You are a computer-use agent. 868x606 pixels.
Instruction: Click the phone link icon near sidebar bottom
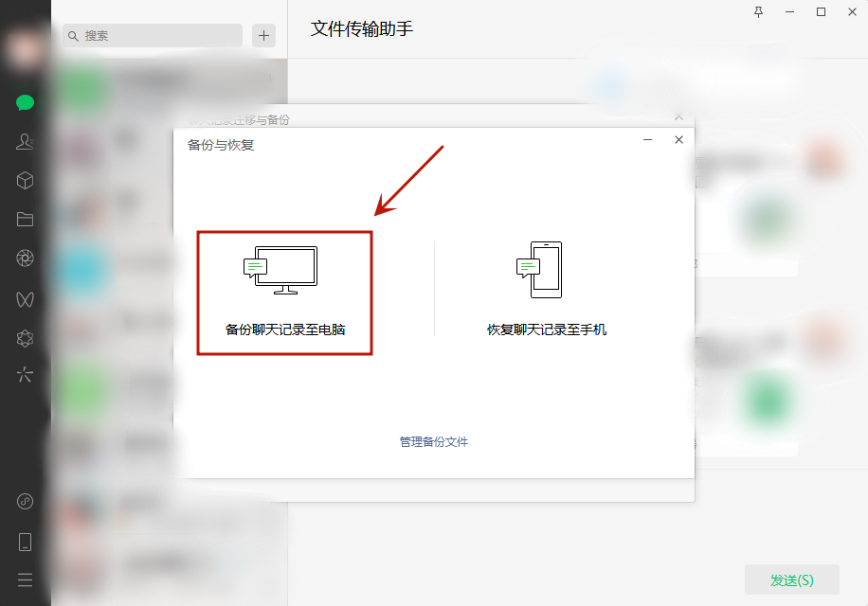[26, 502]
